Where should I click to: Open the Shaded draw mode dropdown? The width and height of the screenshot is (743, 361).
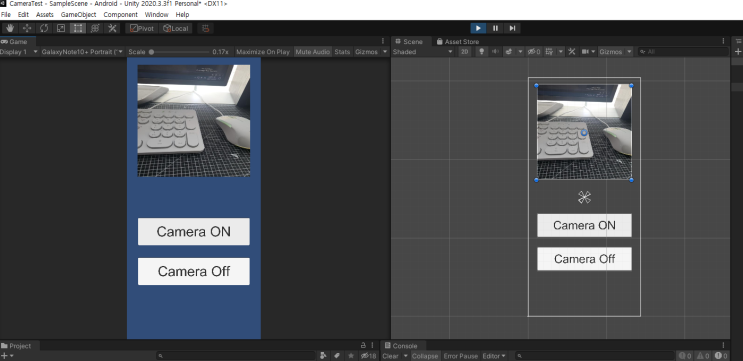click(423, 52)
